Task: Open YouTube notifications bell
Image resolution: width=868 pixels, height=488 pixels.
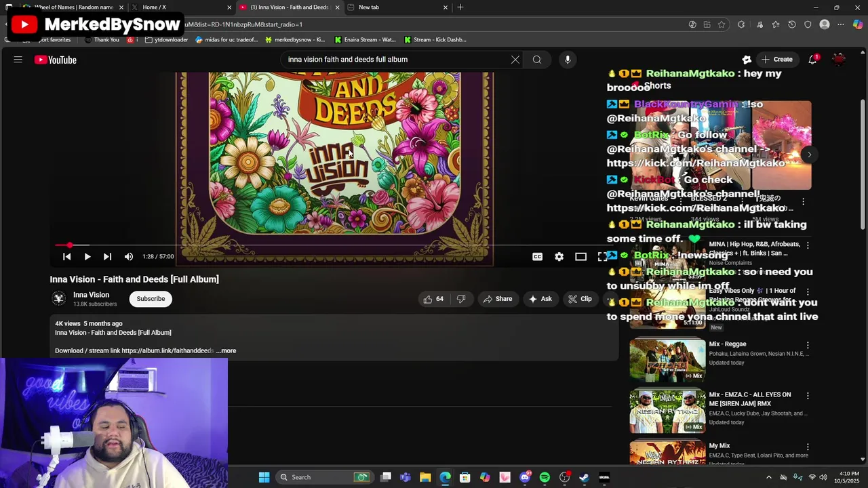Action: click(812, 60)
